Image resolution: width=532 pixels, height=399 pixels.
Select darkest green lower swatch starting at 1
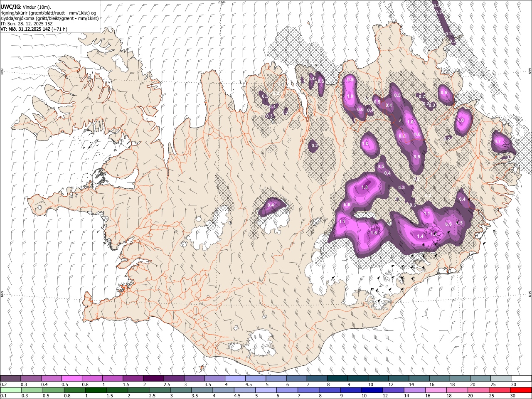pos(96,390)
